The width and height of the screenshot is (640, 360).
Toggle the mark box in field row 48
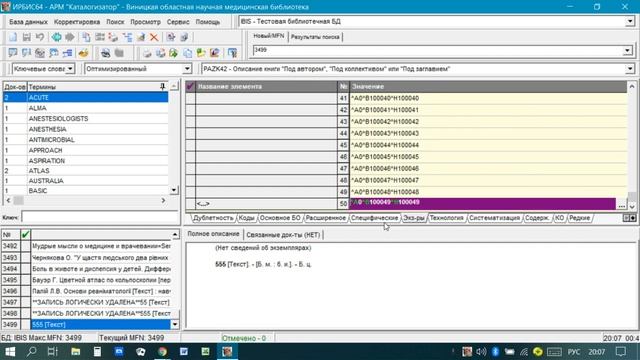pos(190,180)
